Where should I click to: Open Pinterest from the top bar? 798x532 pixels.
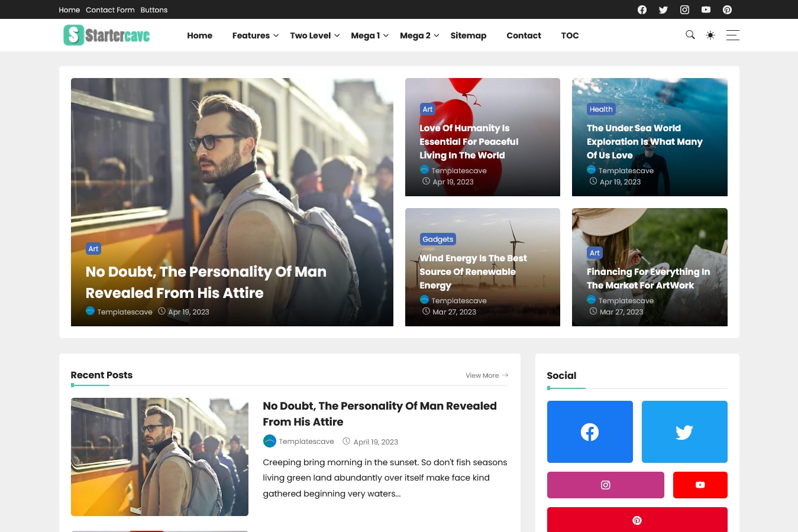point(727,9)
